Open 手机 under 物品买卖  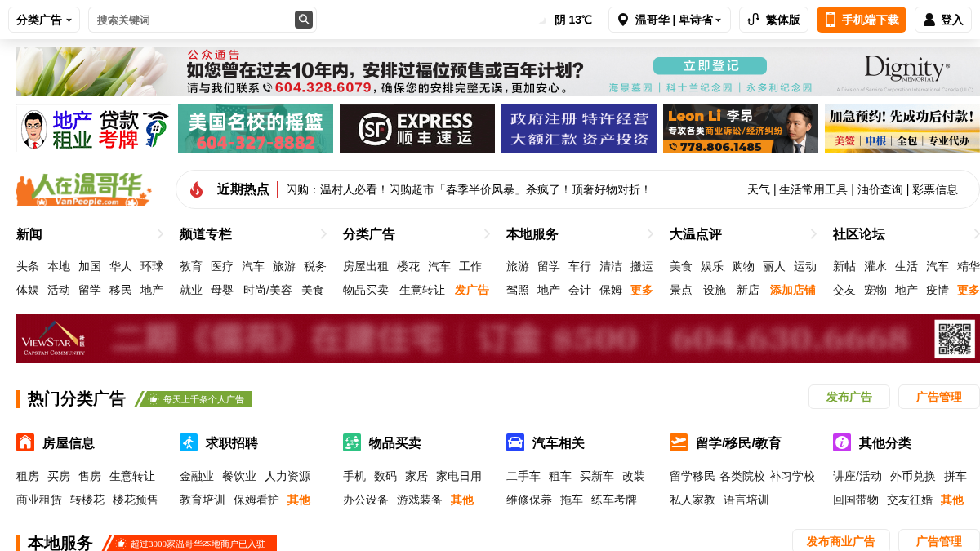(354, 476)
